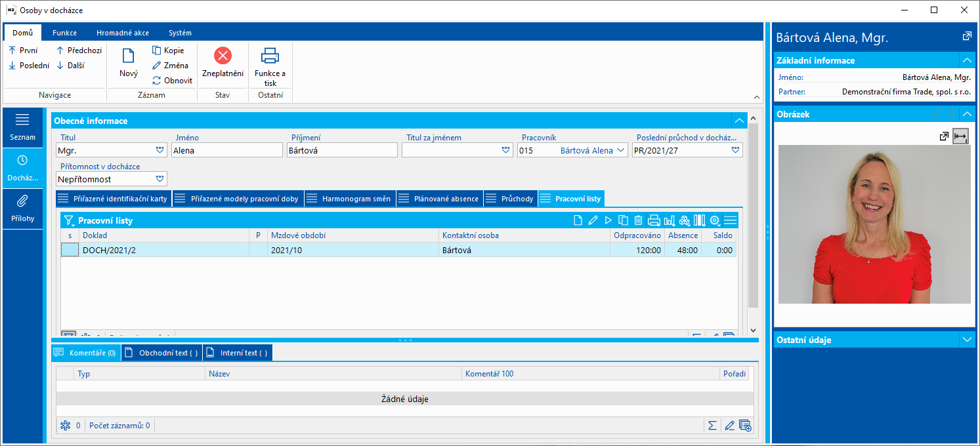Image resolution: width=980 pixels, height=446 pixels.
Task: Open the Titul dropdown
Action: (160, 150)
